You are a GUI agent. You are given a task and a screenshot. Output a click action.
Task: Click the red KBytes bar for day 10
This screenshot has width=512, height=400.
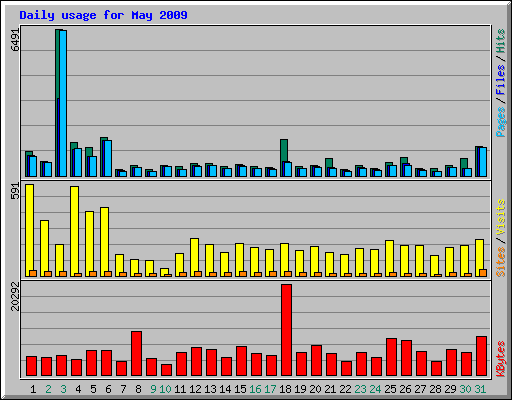click(166, 370)
